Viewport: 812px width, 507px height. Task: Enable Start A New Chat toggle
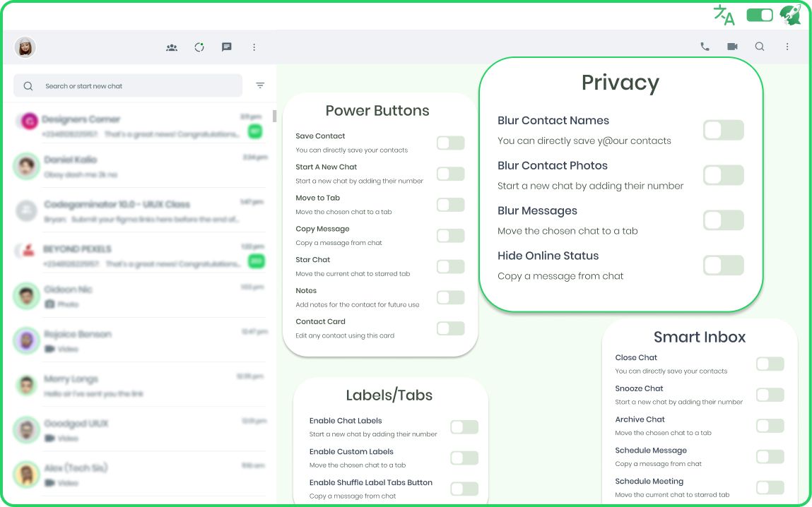coord(451,174)
